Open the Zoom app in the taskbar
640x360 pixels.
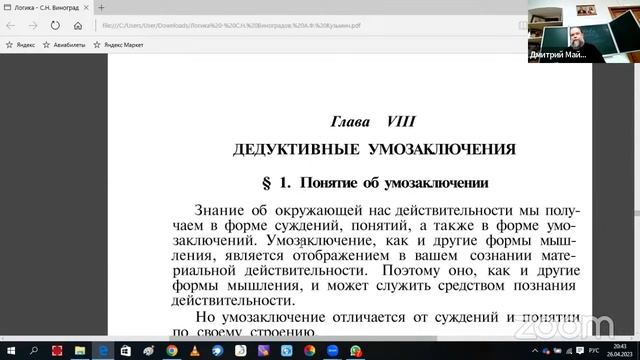point(333,351)
